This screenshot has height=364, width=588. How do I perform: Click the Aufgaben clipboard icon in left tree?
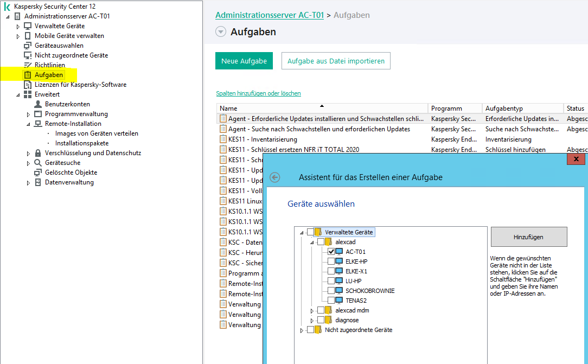pos(28,75)
